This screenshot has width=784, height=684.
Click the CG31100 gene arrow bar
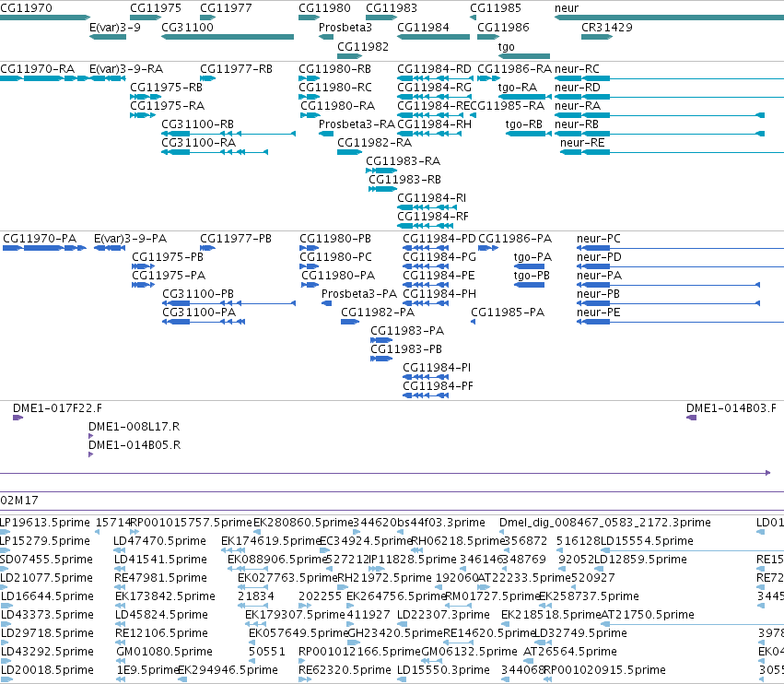pos(228,37)
